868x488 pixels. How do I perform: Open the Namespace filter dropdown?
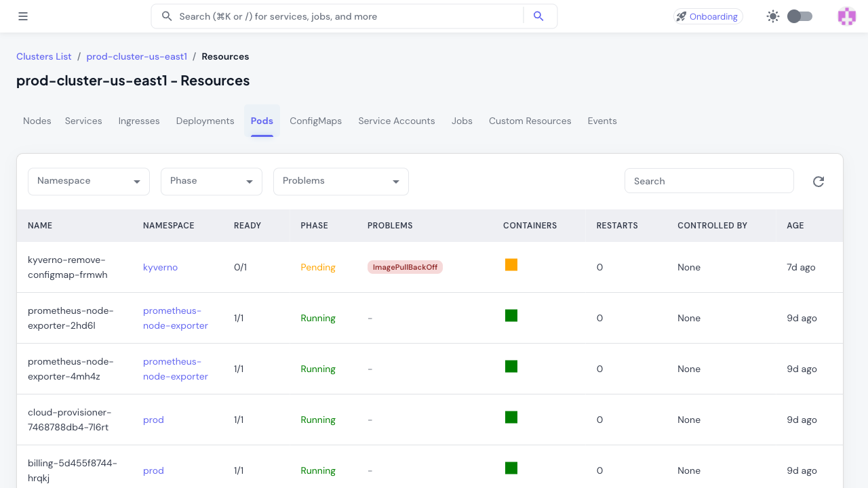(x=88, y=181)
